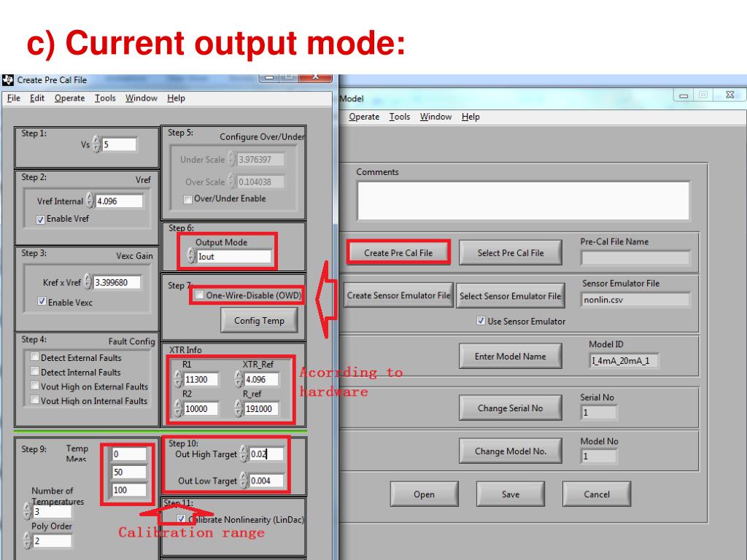The height and width of the screenshot is (560, 747).
Task: Toggle Calibrate Nonlinearity (LinDac) checkbox
Action: tap(181, 518)
